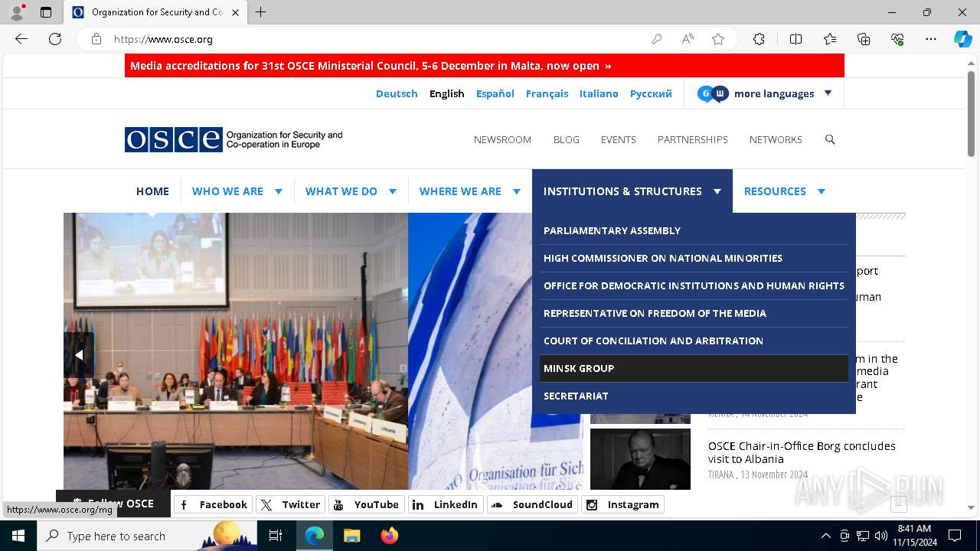Click the Windows taskbar search box
This screenshot has height=551, width=980.
tap(147, 536)
